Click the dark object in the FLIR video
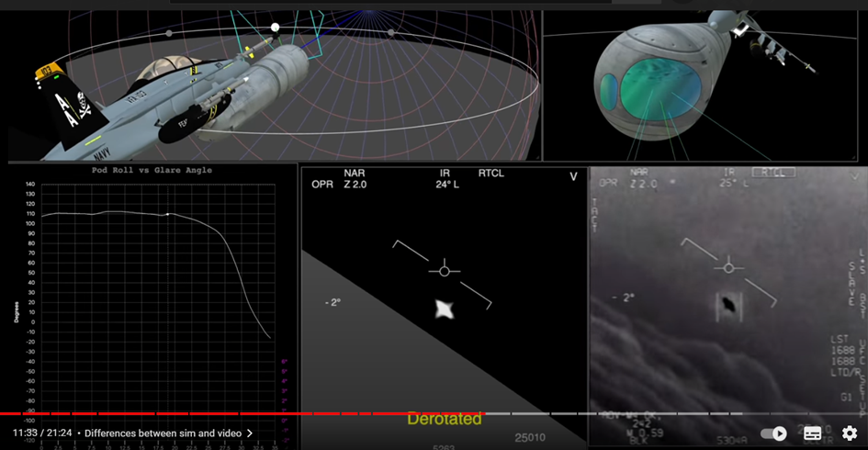 pos(728,305)
